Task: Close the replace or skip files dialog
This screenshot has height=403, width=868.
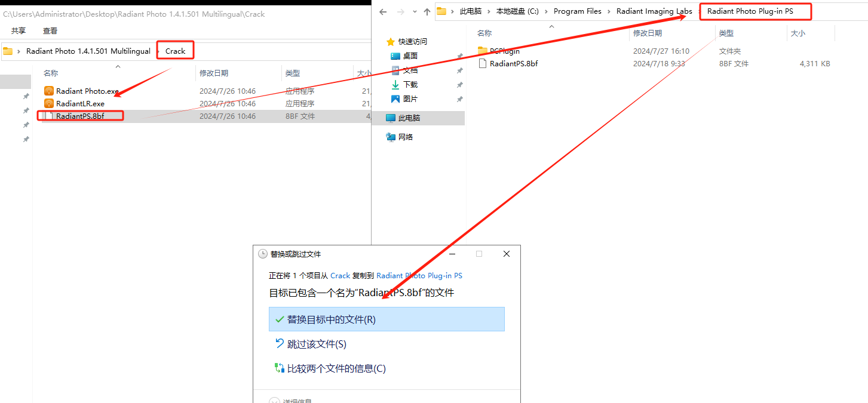Action: click(x=507, y=254)
